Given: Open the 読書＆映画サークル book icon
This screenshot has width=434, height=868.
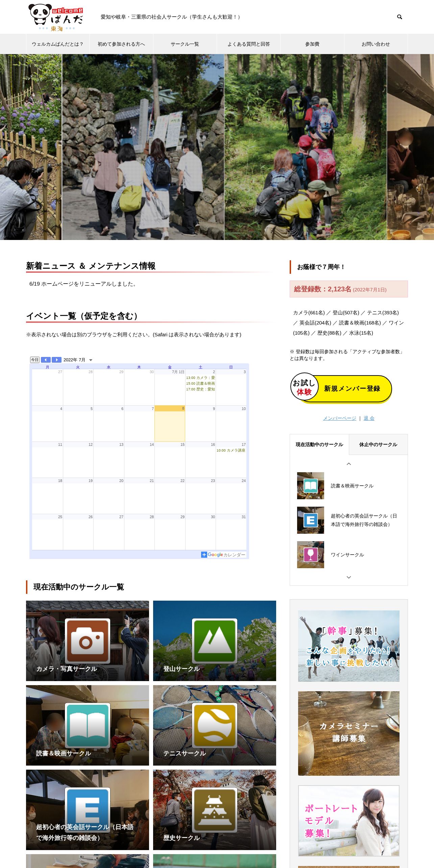Looking at the screenshot, I should pyautogui.click(x=88, y=725).
